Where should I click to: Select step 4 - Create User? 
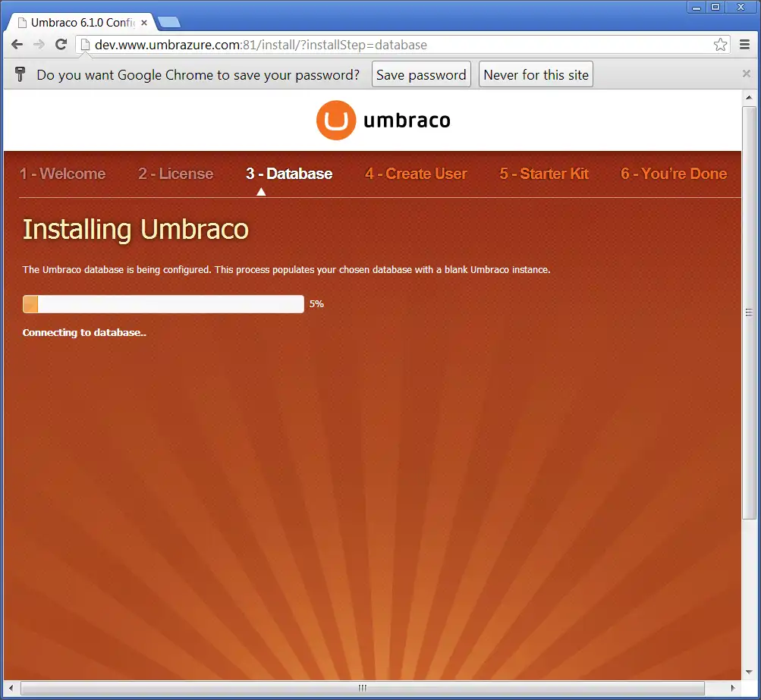416,174
